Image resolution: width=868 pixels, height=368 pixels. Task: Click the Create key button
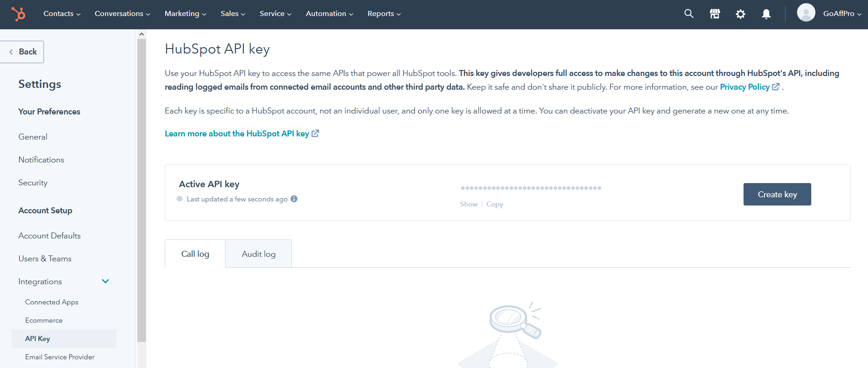[x=777, y=194]
